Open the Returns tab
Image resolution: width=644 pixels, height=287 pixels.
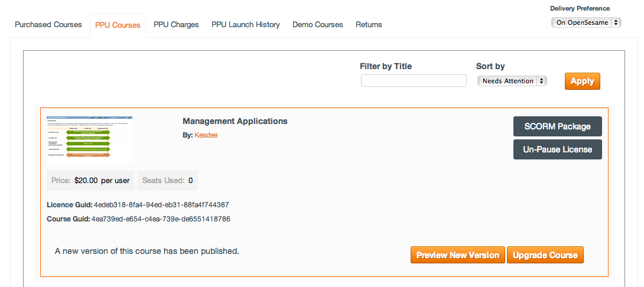point(369,25)
